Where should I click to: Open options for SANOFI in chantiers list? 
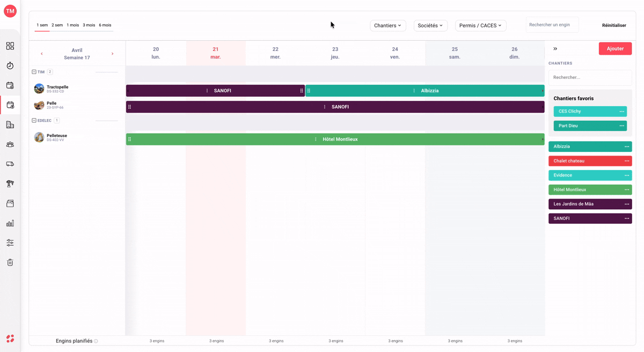[626, 218]
